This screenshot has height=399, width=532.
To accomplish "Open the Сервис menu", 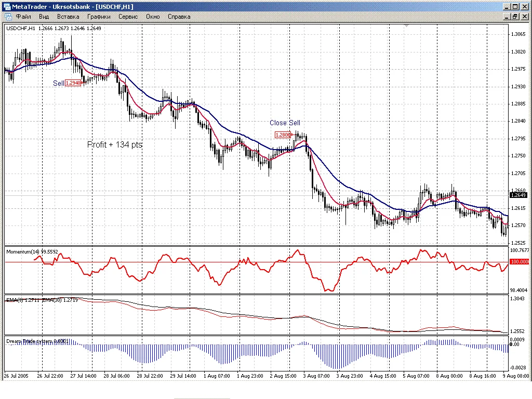I will click(128, 17).
